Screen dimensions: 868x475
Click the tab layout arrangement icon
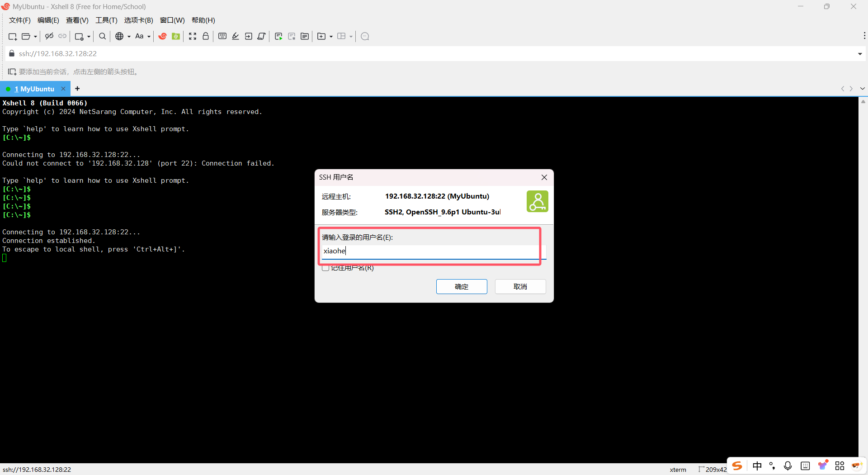click(x=341, y=36)
